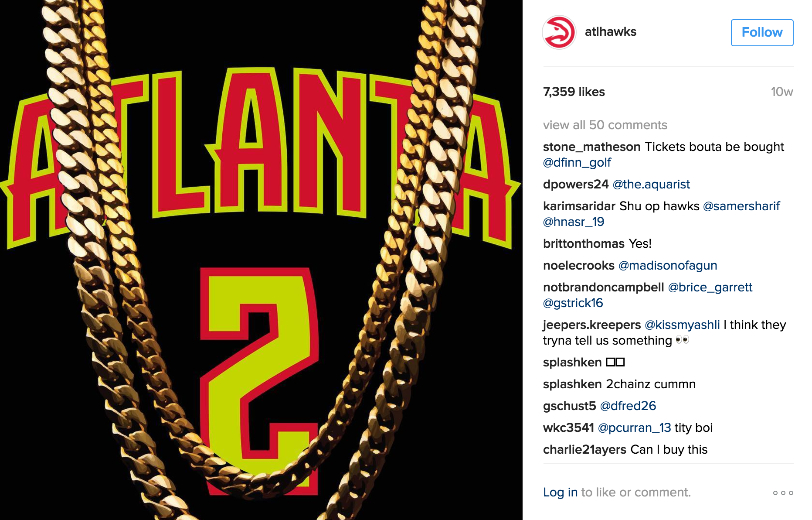
Task: View 7,359 likes list
Action: 574,92
